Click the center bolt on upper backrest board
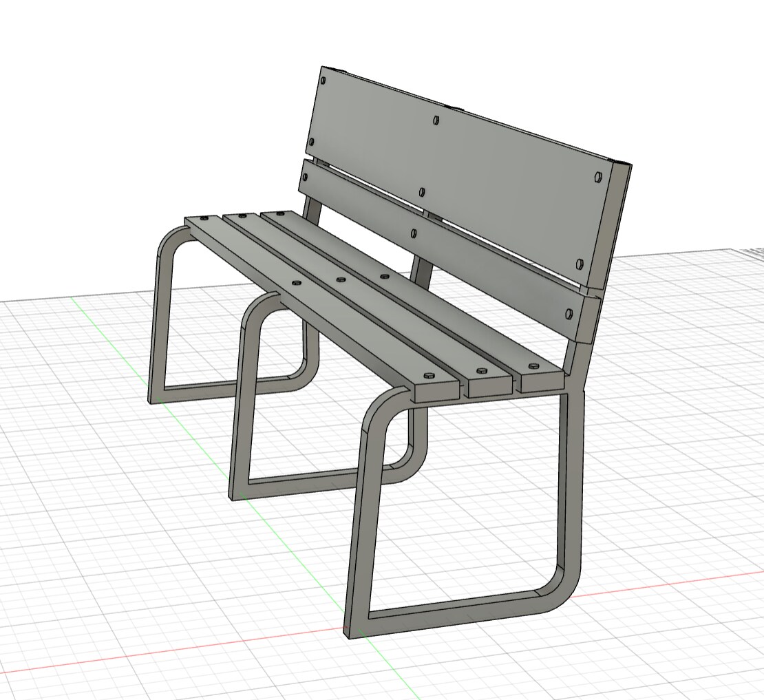The height and width of the screenshot is (700, 764). click(x=436, y=119)
